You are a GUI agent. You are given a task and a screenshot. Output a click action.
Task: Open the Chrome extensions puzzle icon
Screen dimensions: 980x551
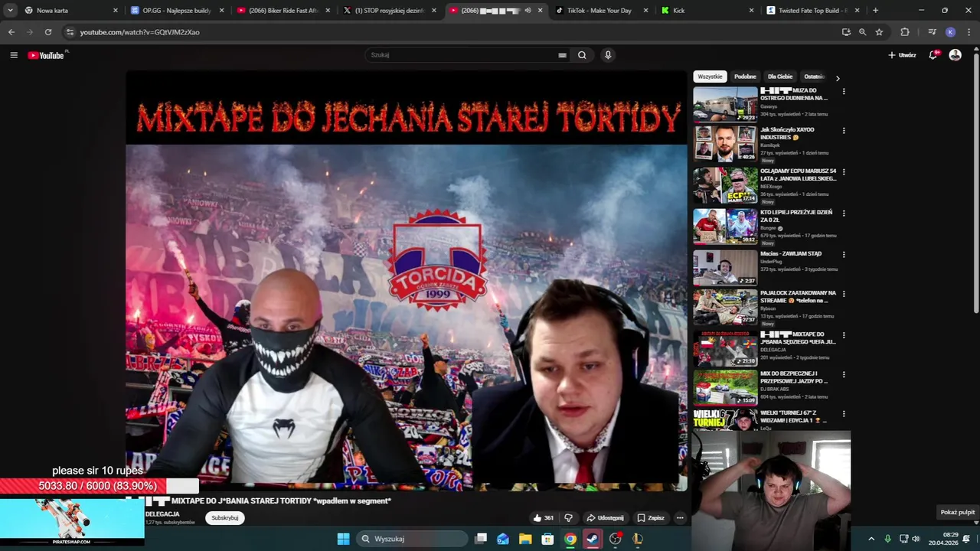tap(905, 32)
